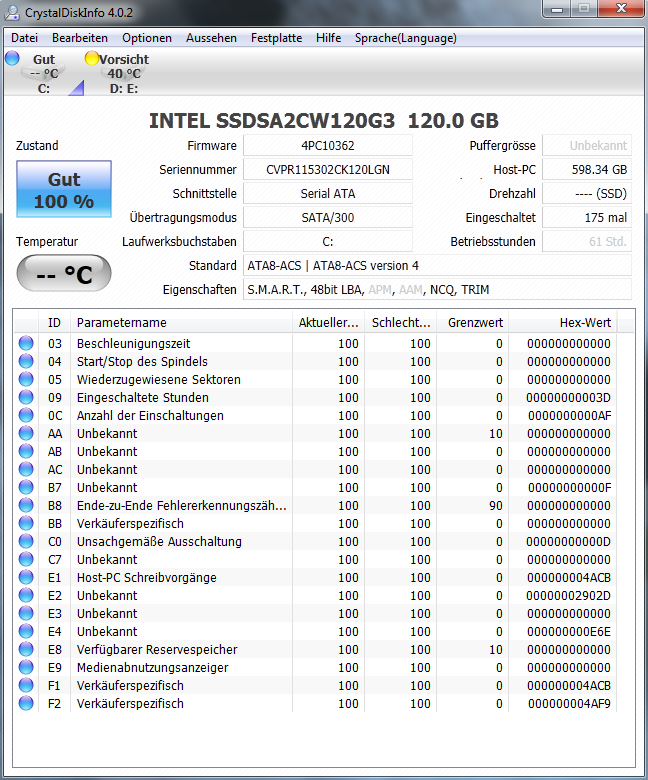Select the Medienabnutzungsanzeiger parameter name

(153, 668)
